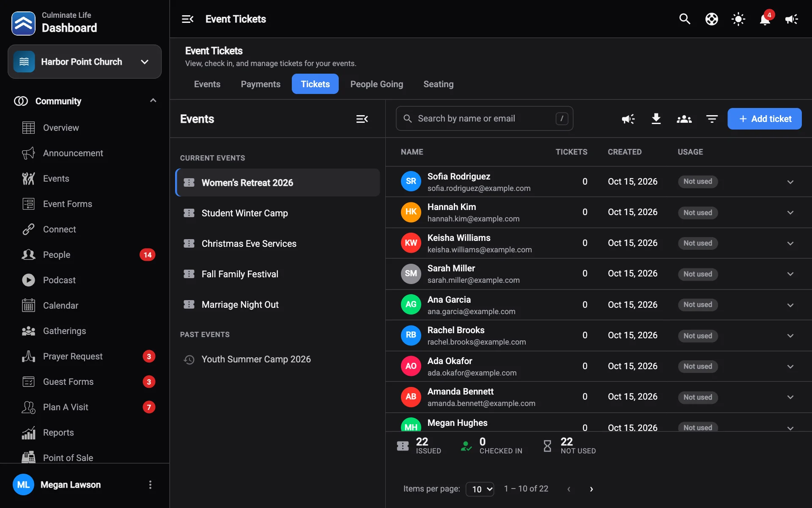This screenshot has height=508, width=812.
Task: Open the help lifebuoy icon
Action: pyautogui.click(x=711, y=19)
